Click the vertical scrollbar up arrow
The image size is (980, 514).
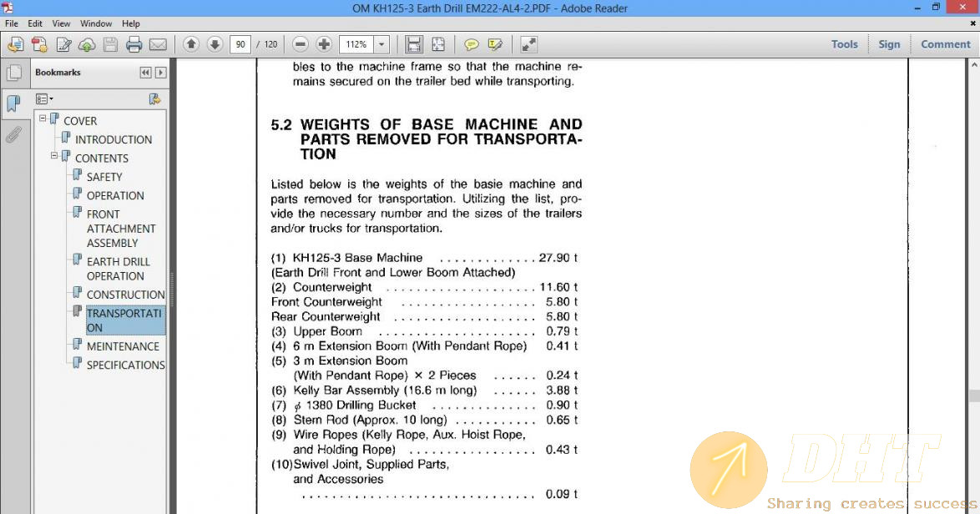click(974, 64)
